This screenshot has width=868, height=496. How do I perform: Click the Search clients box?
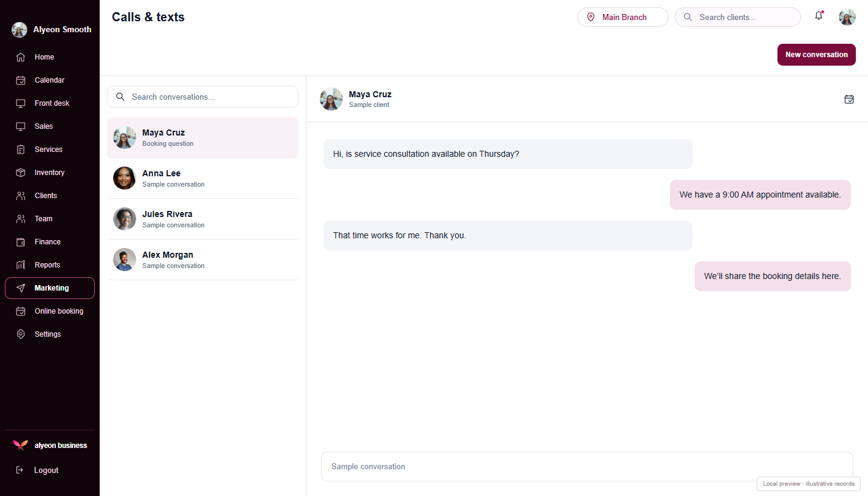pyautogui.click(x=738, y=17)
